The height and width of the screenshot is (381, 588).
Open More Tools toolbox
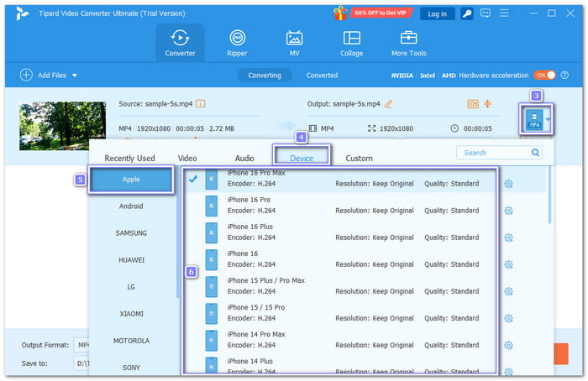coord(409,43)
